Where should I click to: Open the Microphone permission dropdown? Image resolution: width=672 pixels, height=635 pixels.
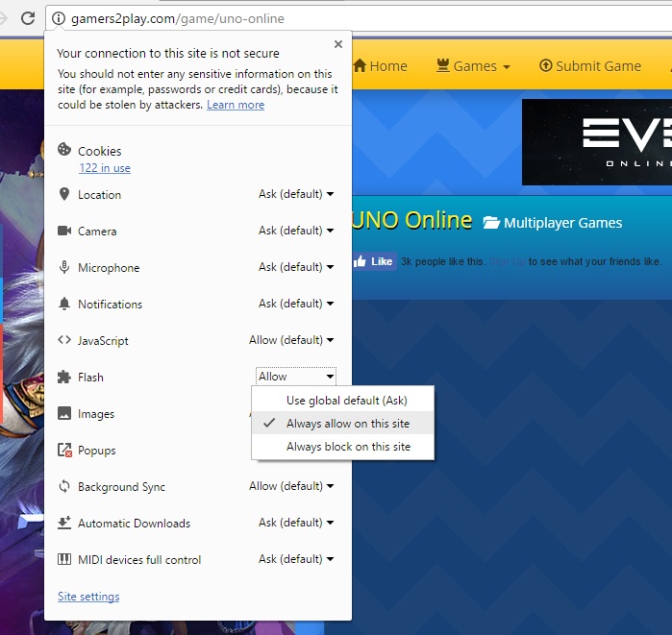point(296,267)
